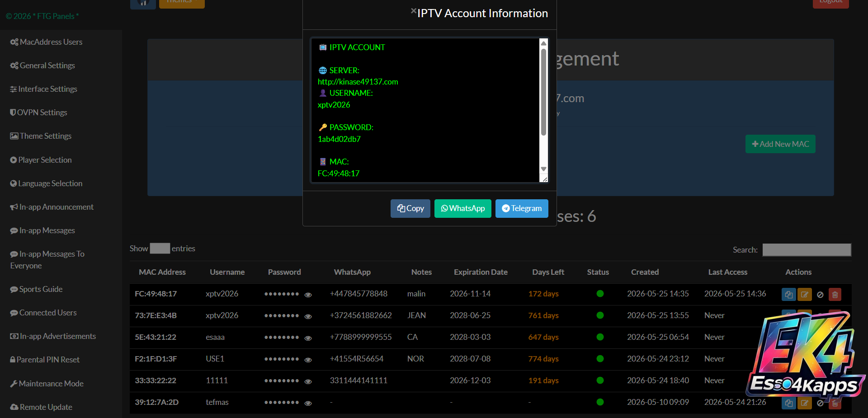Sort table by Status column
The height and width of the screenshot is (418, 868).
pos(598,272)
